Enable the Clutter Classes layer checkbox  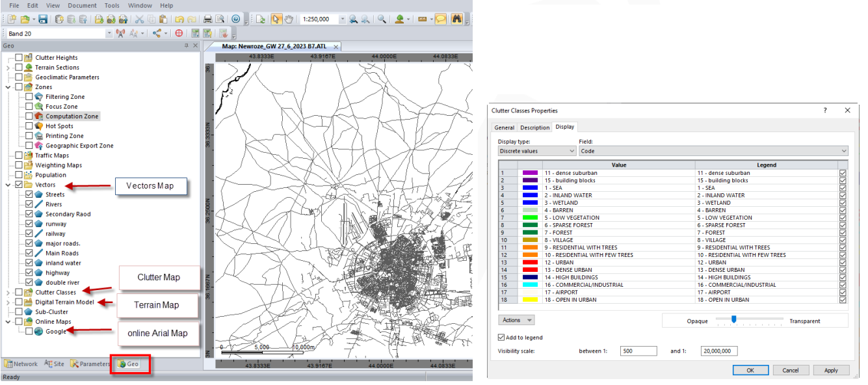click(x=18, y=292)
